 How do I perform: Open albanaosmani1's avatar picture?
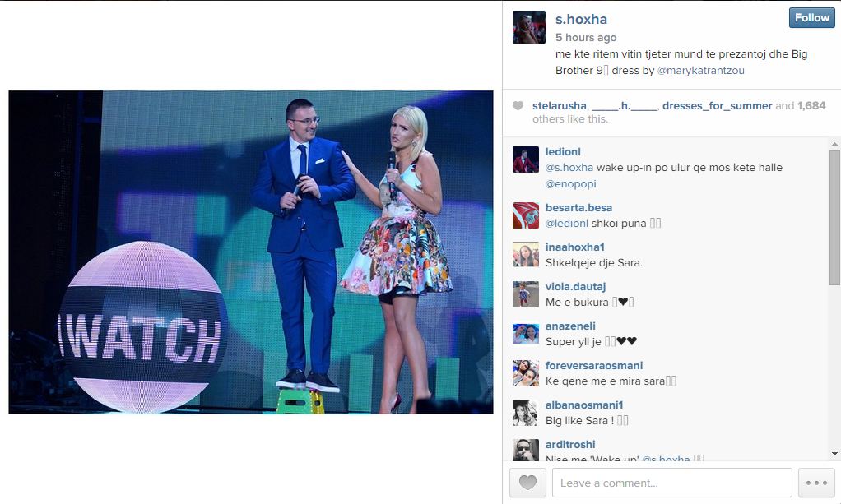tap(526, 412)
